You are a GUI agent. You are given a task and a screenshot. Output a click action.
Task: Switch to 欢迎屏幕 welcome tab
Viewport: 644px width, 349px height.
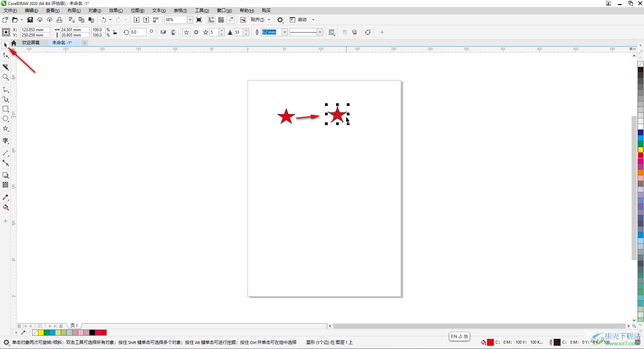pyautogui.click(x=31, y=43)
